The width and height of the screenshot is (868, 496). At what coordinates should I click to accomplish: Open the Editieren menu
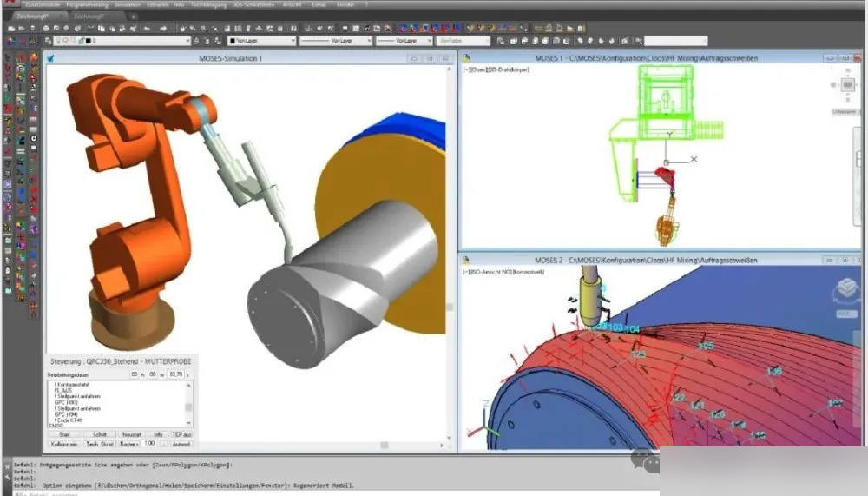pyautogui.click(x=158, y=4)
